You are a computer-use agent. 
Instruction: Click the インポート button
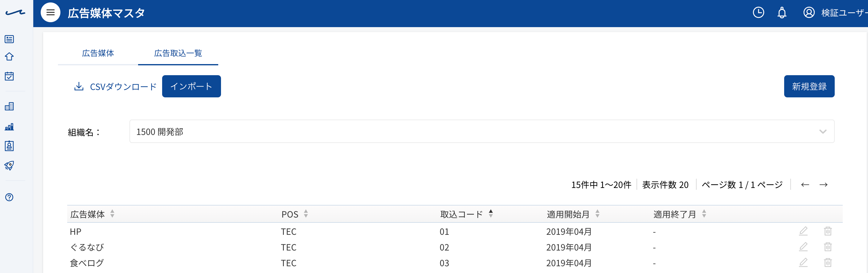[191, 86]
